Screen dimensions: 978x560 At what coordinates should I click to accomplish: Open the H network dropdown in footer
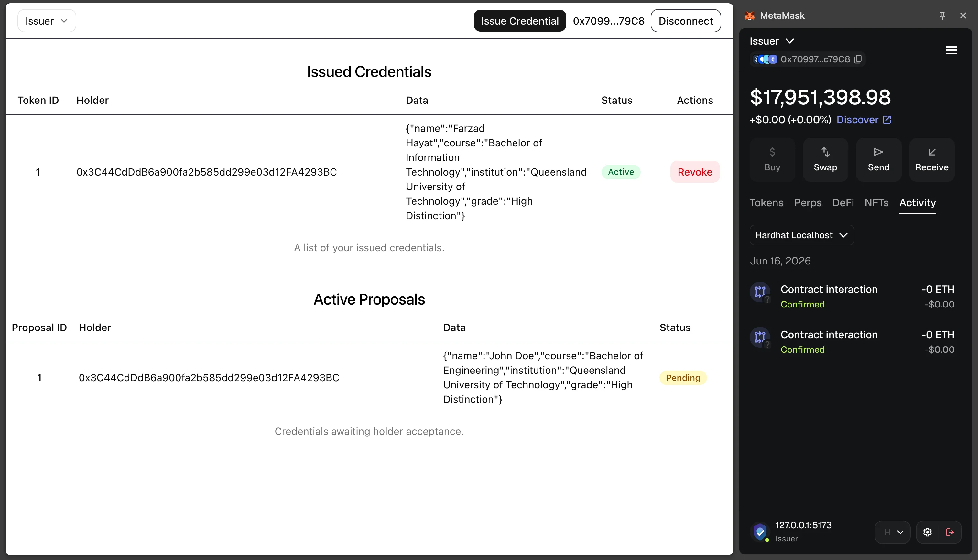coord(892,532)
